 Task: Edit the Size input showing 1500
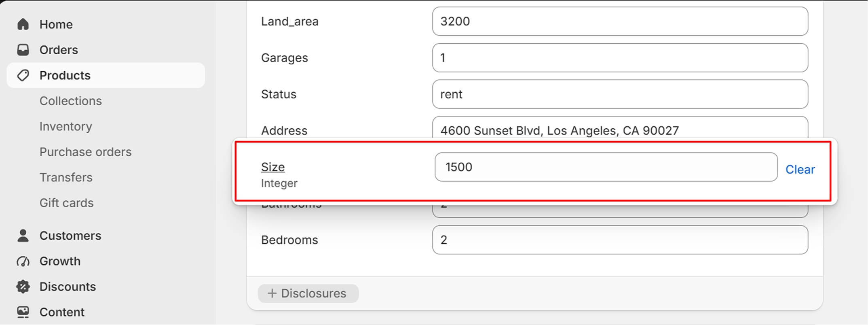coord(606,167)
